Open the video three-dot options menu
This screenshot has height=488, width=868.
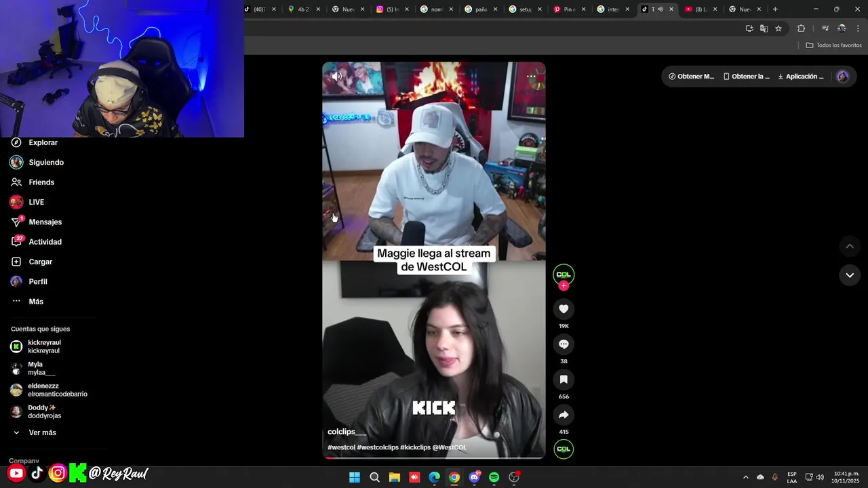tap(531, 77)
